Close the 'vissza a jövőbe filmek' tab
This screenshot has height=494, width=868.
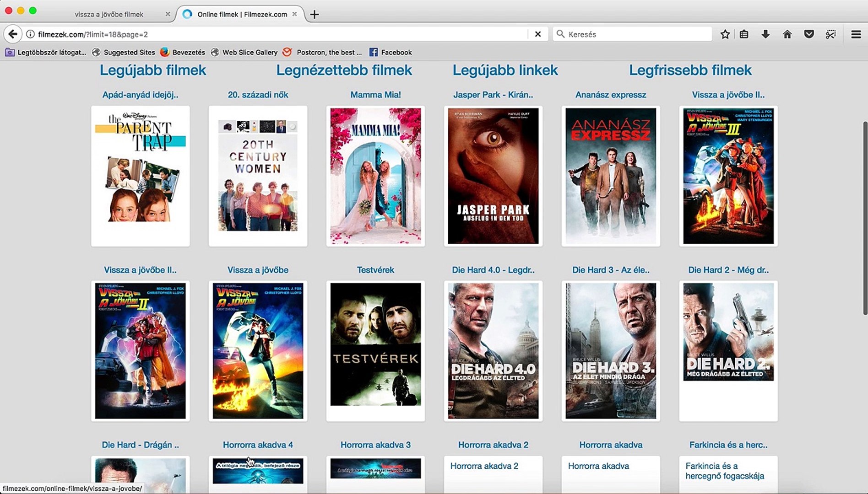click(x=168, y=14)
